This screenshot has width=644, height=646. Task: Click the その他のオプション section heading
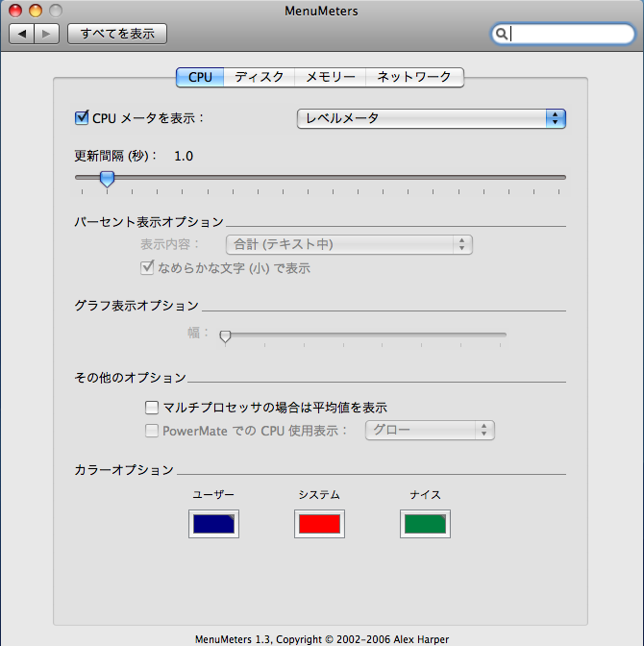click(130, 378)
